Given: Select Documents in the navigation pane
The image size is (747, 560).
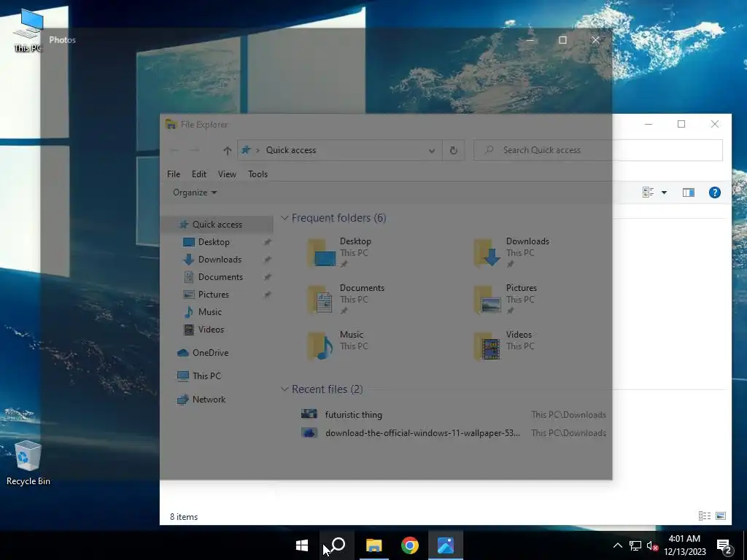Looking at the screenshot, I should point(220,277).
